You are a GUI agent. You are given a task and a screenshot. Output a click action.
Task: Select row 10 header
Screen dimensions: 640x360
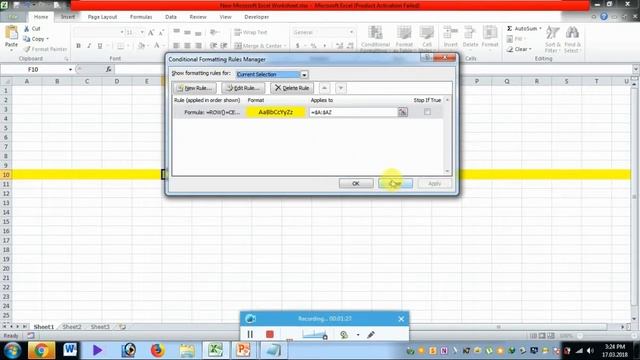coord(6,175)
